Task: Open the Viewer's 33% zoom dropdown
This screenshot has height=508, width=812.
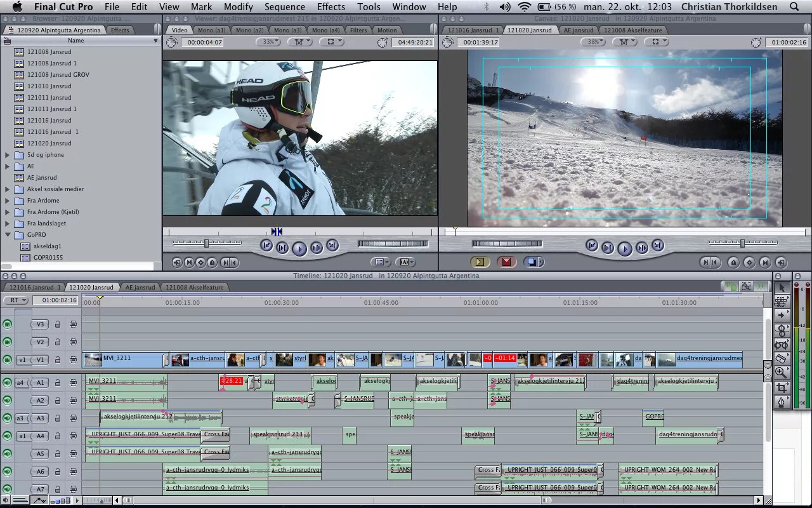Action: click(268, 41)
